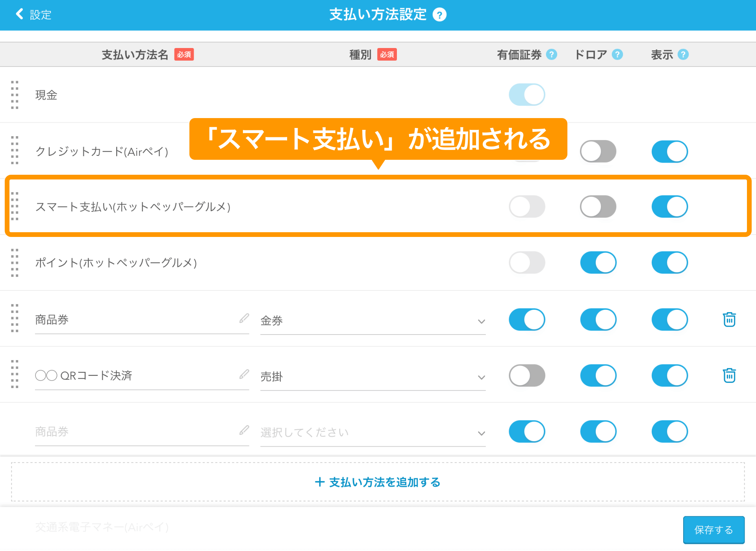Disable the 有価証券 toggle for 商品券
Image resolution: width=756 pixels, height=551 pixels.
527,320
